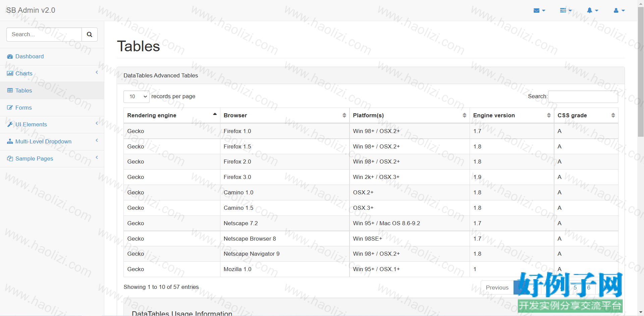Click the Forms edit icon
Viewport: 644px width, 316px height.
tap(10, 108)
